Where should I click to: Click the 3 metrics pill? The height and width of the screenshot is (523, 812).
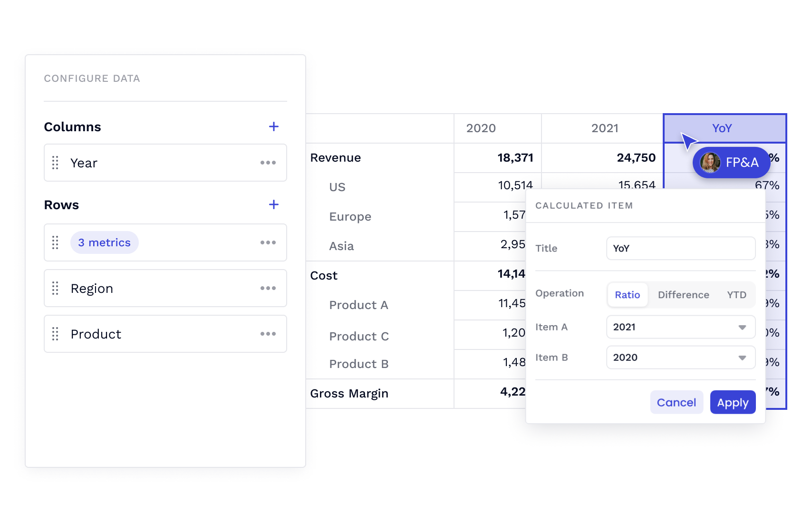pyautogui.click(x=104, y=242)
